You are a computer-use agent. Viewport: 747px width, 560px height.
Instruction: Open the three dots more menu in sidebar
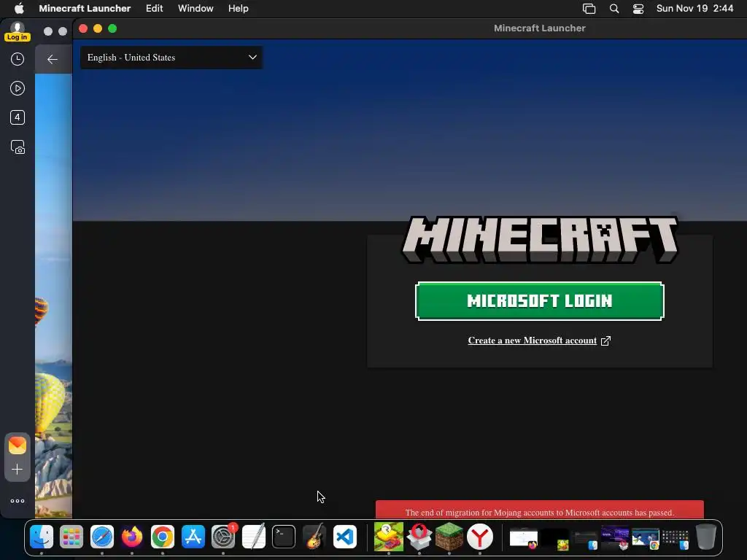(18, 501)
